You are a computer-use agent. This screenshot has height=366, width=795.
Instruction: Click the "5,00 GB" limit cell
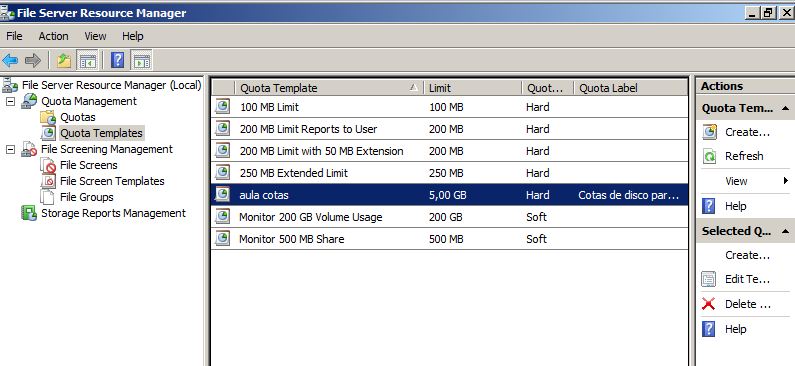click(x=447, y=195)
